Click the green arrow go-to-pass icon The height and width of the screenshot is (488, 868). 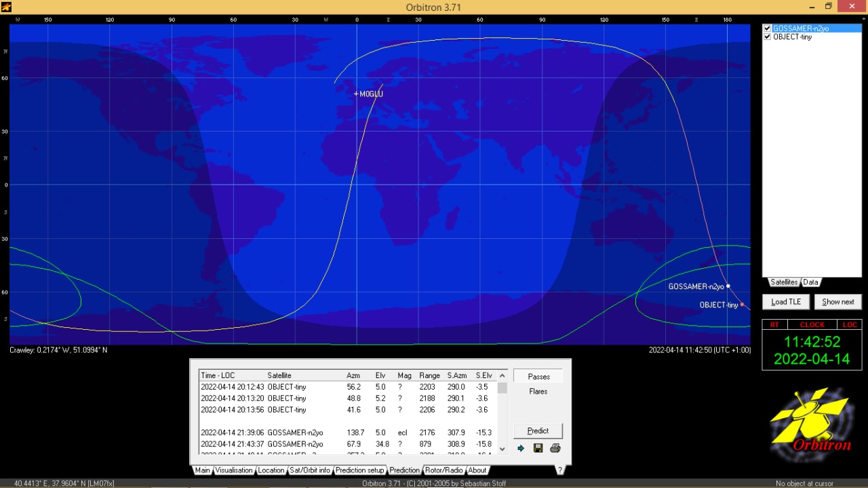pos(521,448)
